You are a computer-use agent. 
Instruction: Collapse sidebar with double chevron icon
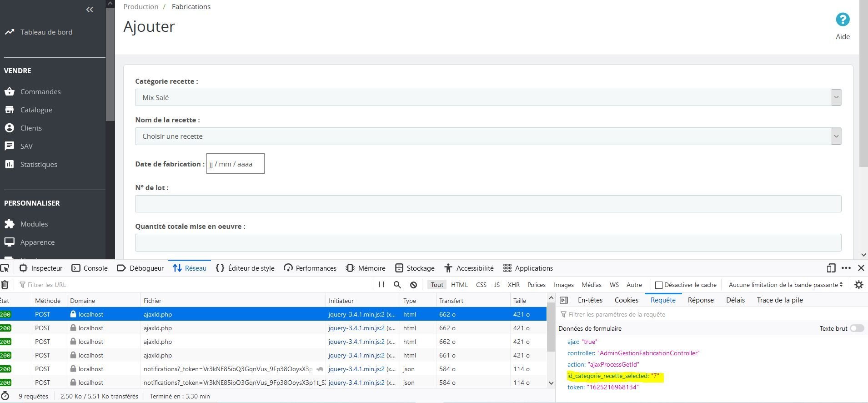90,10
